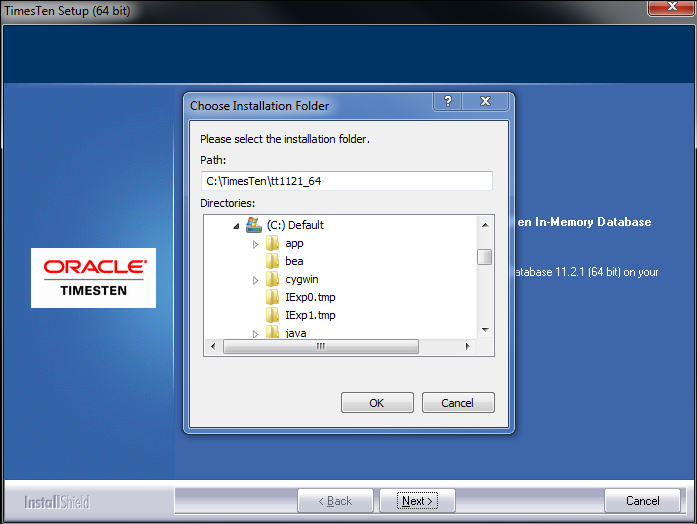Select the IExp1.tmp folder name
The height and width of the screenshot is (524, 697).
pos(310,315)
